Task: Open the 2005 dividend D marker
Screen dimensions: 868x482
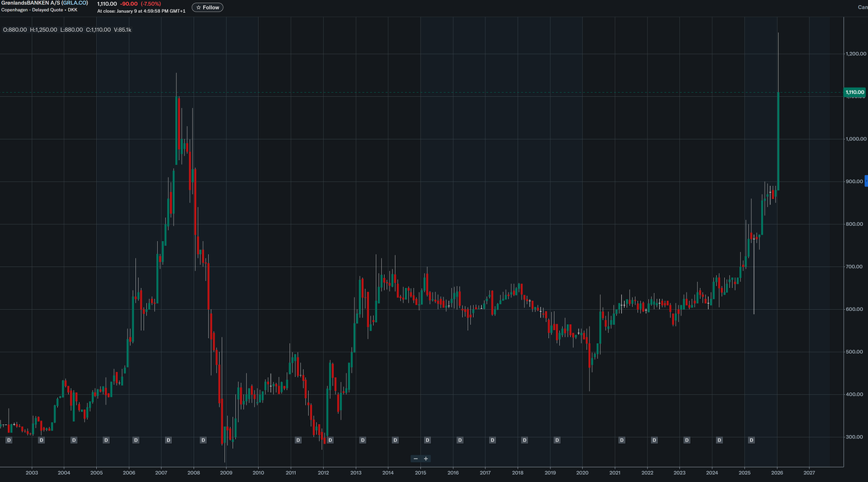Action: pos(106,439)
